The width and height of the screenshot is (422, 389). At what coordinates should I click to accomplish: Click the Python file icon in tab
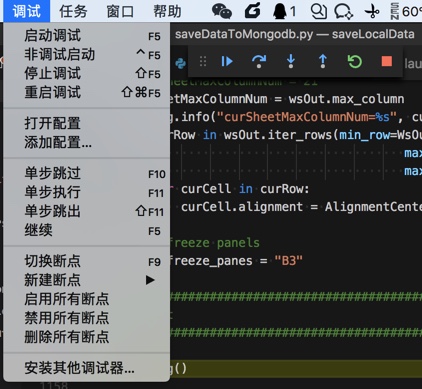(180, 63)
